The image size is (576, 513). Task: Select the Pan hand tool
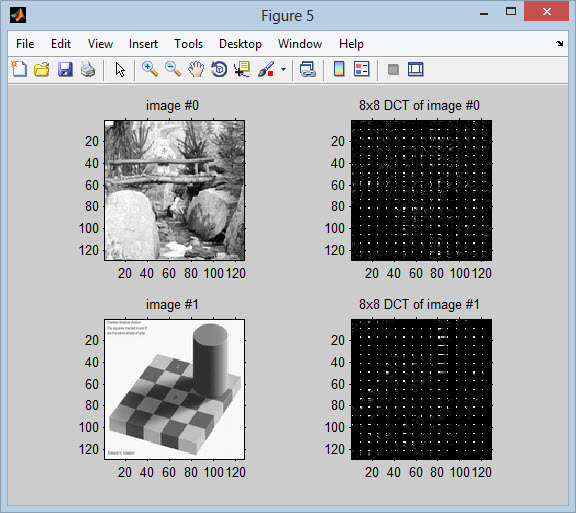[196, 69]
